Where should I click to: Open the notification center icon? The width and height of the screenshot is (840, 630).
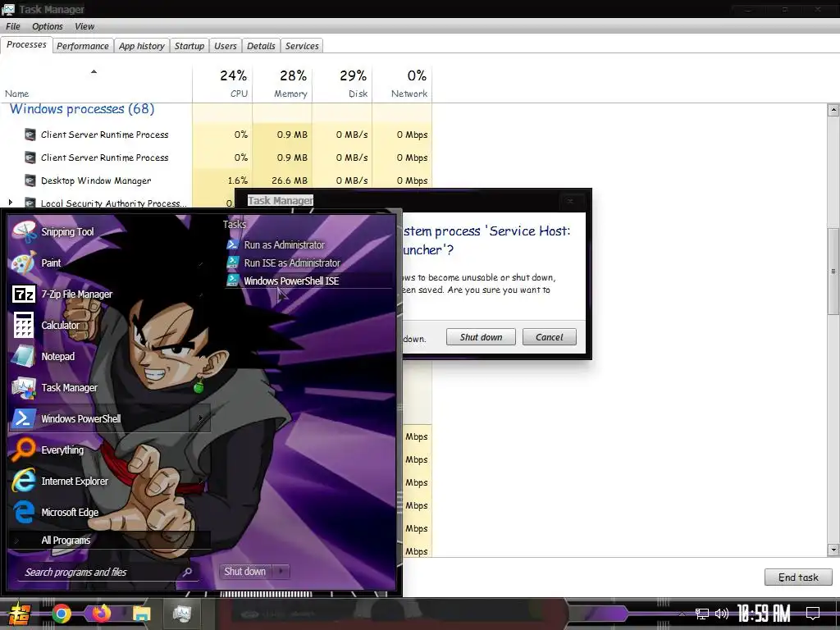click(813, 614)
